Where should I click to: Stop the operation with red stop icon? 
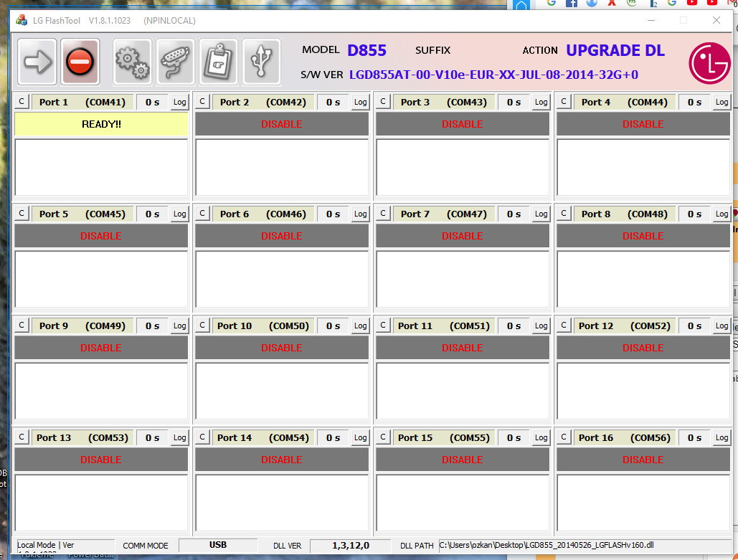pos(80,62)
